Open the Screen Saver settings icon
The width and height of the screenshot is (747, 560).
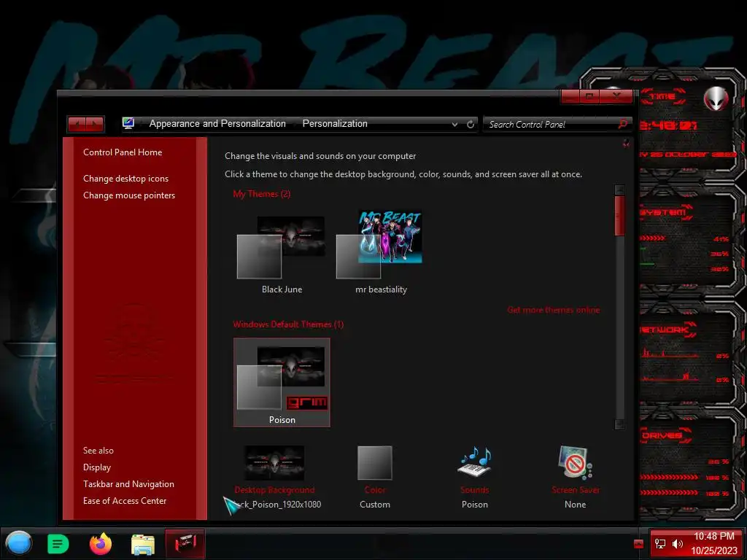tap(575, 462)
